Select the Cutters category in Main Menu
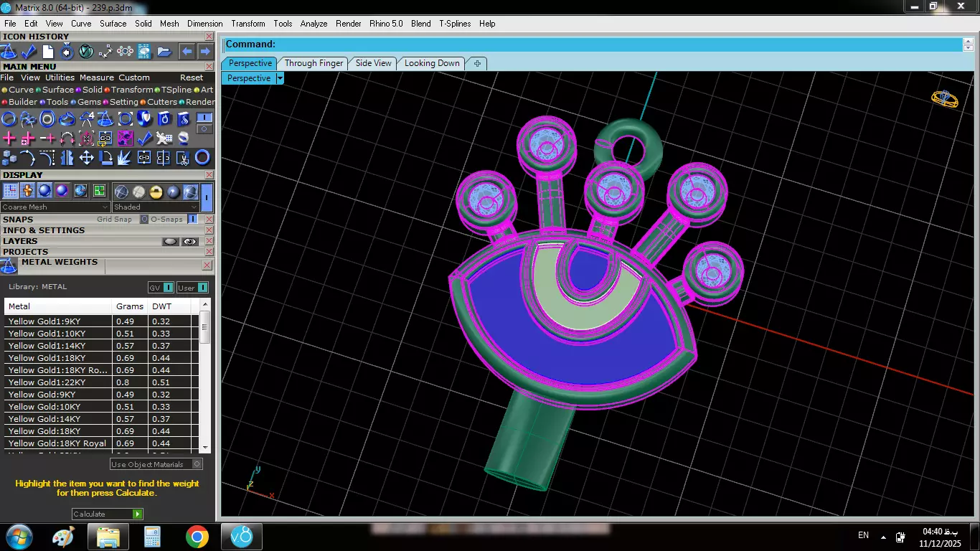The image size is (980, 551). point(158,102)
